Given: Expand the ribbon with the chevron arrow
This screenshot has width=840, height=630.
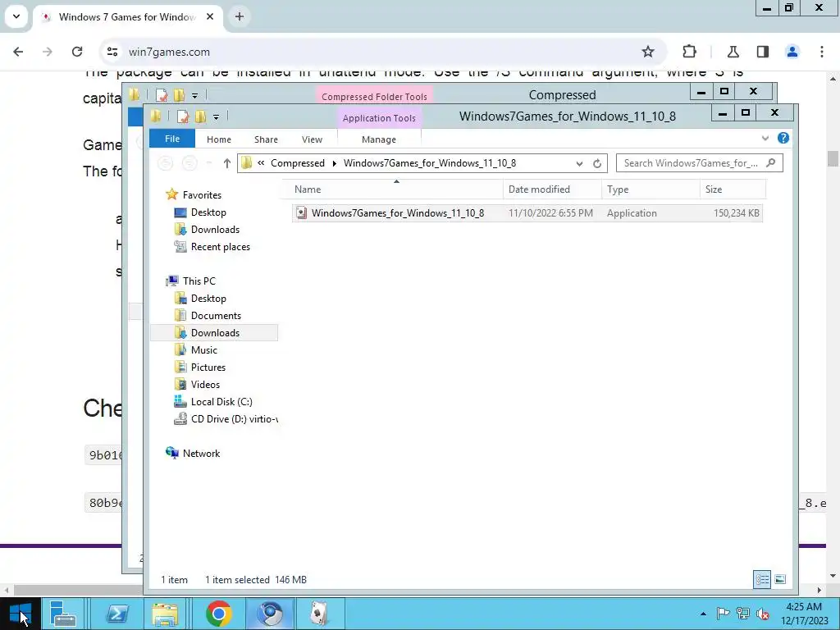Looking at the screenshot, I should [765, 138].
